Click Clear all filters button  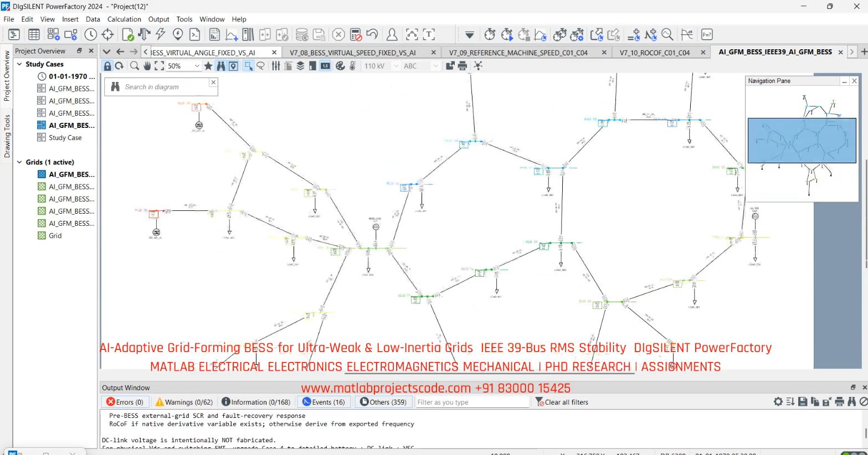pos(562,402)
